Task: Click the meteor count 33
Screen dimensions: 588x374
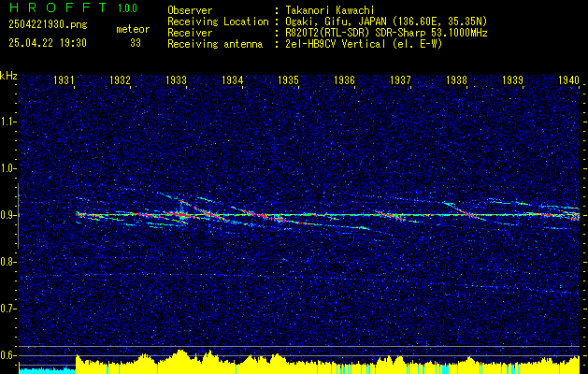Action: click(x=136, y=43)
